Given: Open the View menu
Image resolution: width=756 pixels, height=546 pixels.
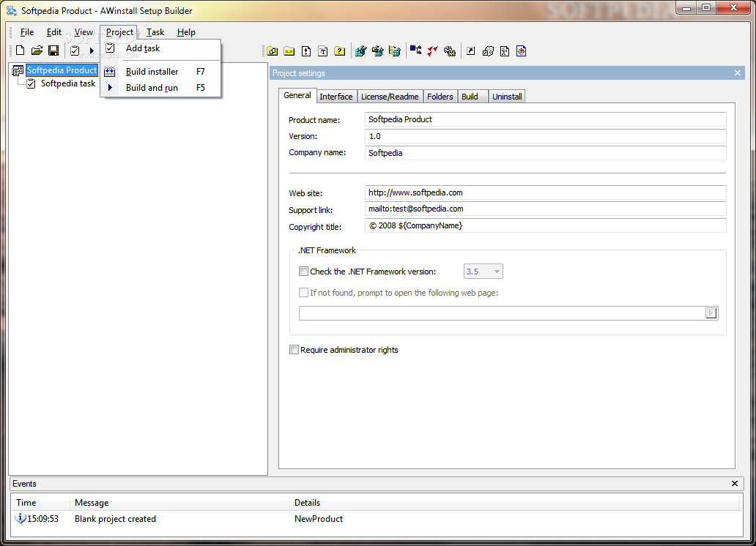Looking at the screenshot, I should (x=84, y=32).
